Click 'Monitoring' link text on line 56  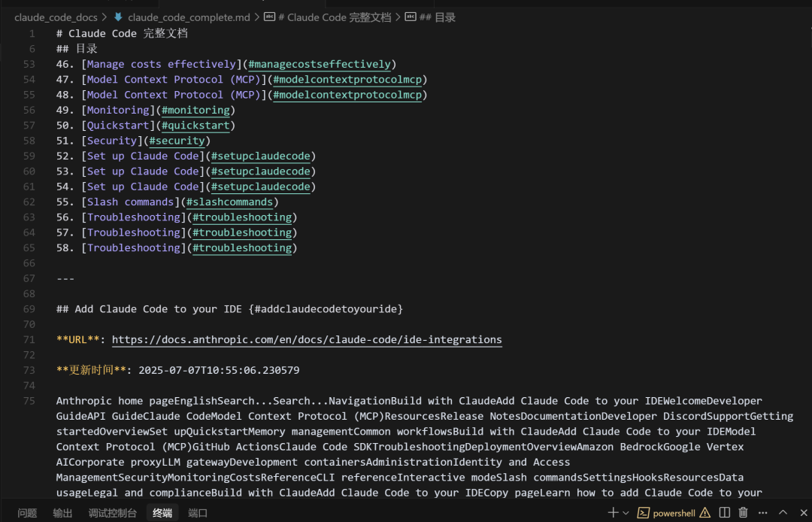click(x=118, y=111)
